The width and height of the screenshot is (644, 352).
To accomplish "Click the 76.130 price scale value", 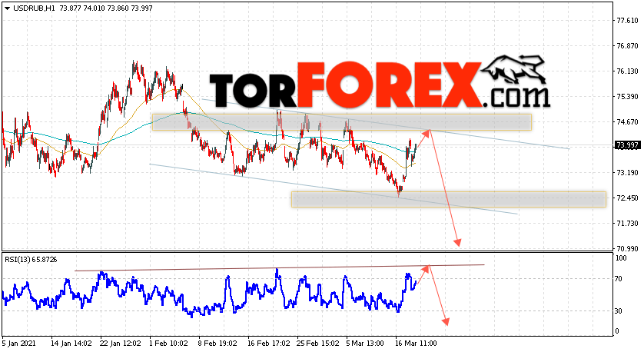I will 628,71.
